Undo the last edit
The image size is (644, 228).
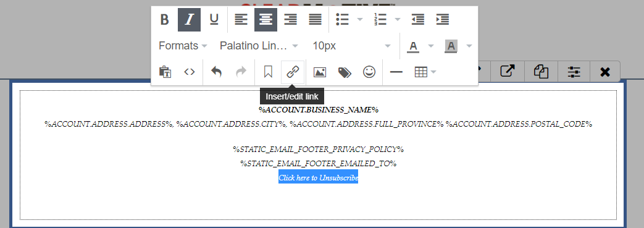(217, 72)
